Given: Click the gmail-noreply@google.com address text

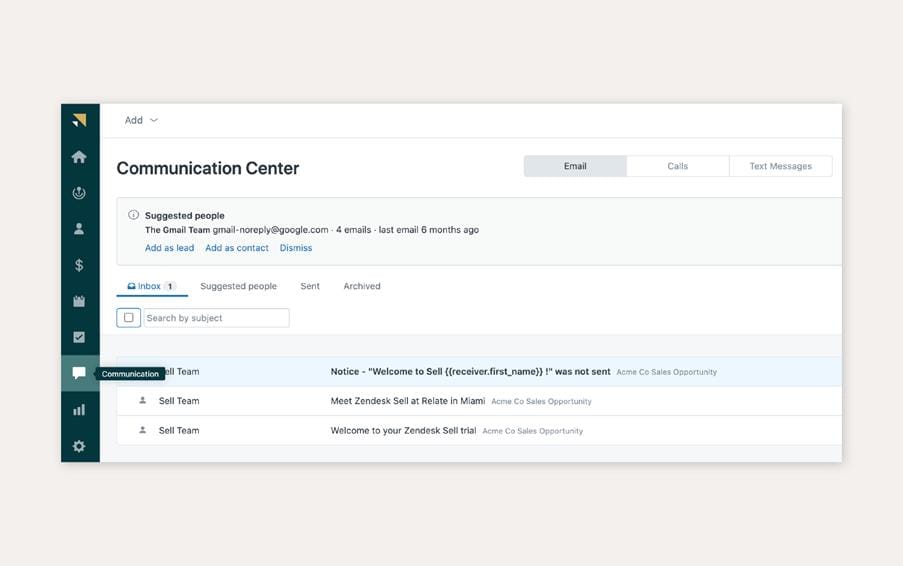Looking at the screenshot, I should coord(270,230).
